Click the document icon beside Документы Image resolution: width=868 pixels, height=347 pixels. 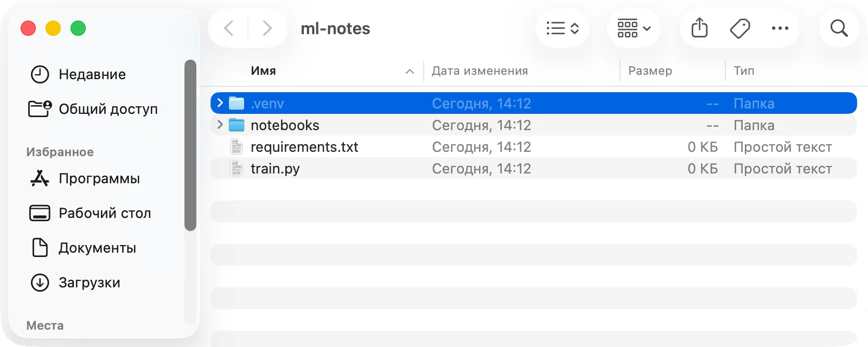(x=40, y=247)
